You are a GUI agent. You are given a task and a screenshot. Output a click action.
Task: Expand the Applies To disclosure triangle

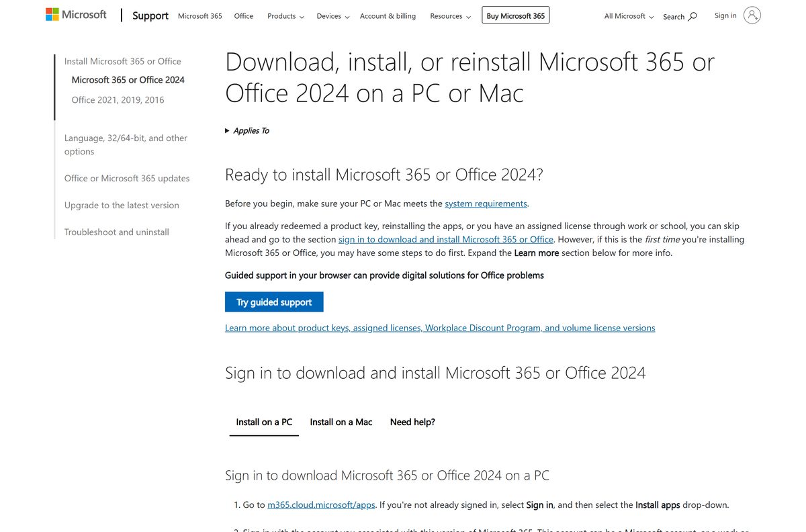click(x=227, y=131)
